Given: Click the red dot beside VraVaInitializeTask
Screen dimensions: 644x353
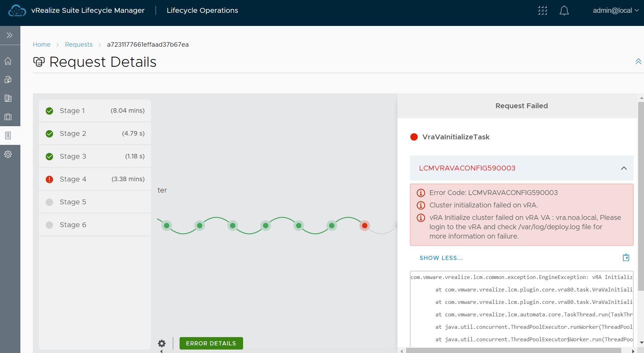Looking at the screenshot, I should point(414,137).
